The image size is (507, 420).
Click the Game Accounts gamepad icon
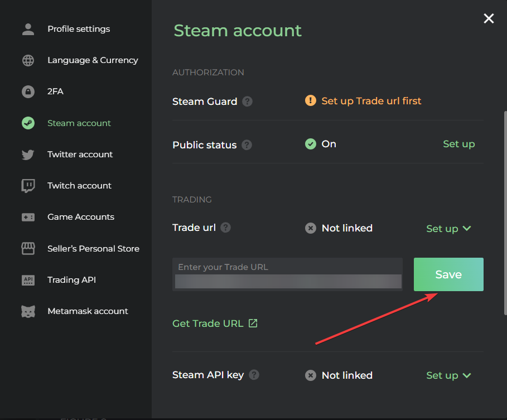tap(28, 217)
